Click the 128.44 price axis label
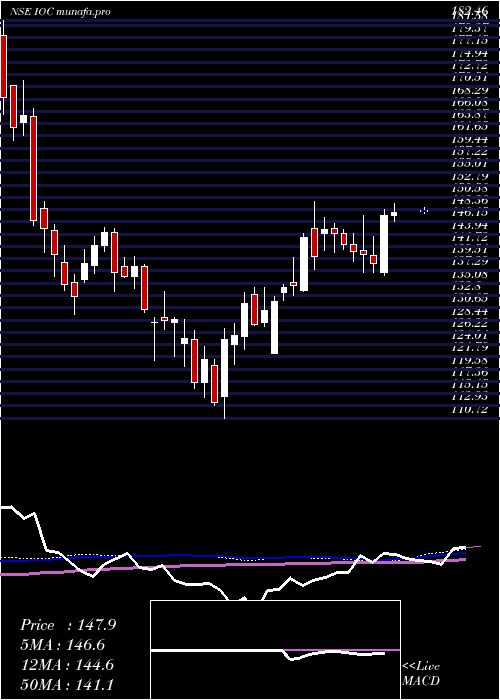The height and width of the screenshot is (700, 500). pyautogui.click(x=469, y=312)
